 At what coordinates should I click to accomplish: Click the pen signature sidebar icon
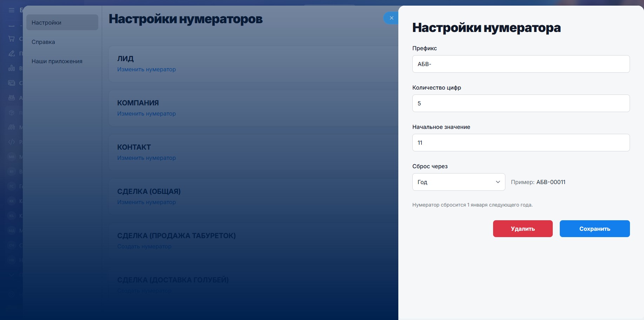tap(12, 53)
